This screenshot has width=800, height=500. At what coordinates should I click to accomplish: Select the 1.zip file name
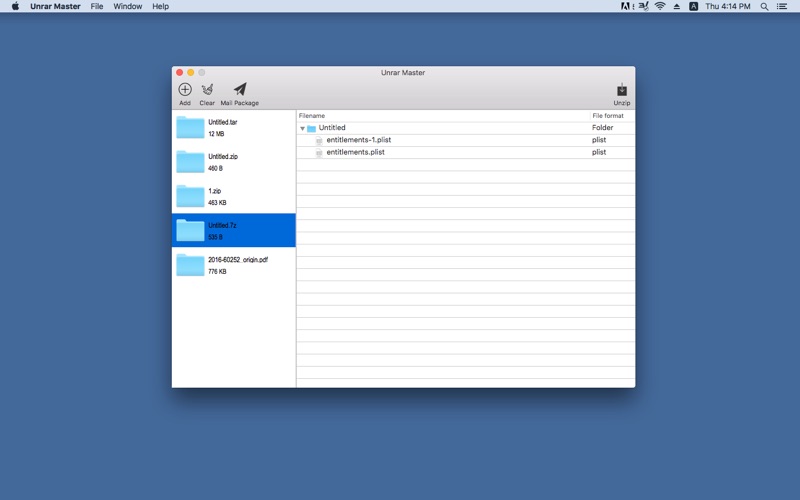[x=214, y=191]
